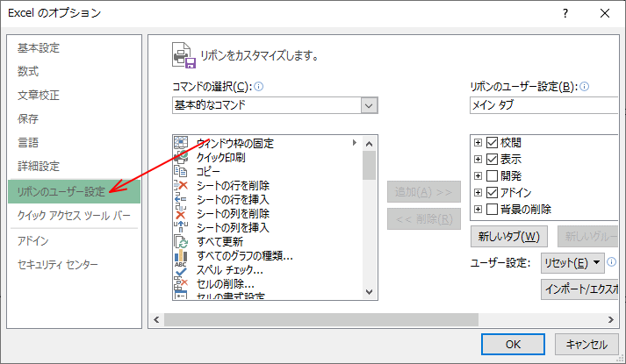Open クイック アクセス ツール バー category
The height and width of the screenshot is (364, 626).
[74, 216]
